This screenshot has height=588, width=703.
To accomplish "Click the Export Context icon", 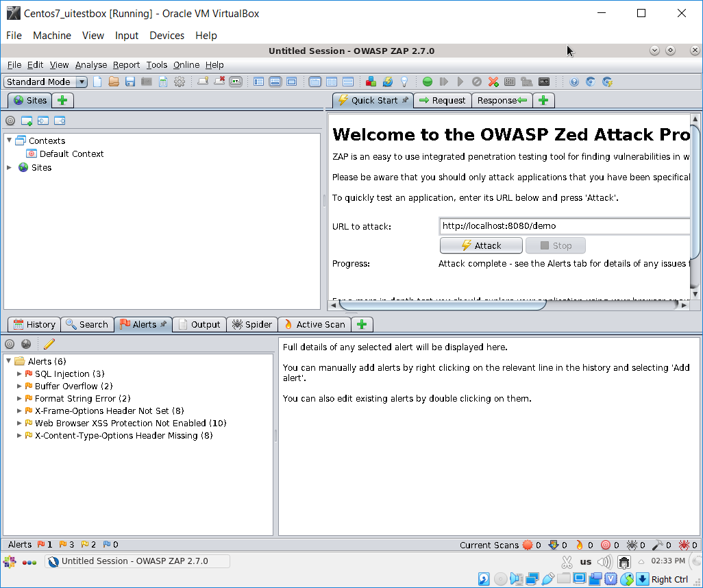I will [x=60, y=121].
